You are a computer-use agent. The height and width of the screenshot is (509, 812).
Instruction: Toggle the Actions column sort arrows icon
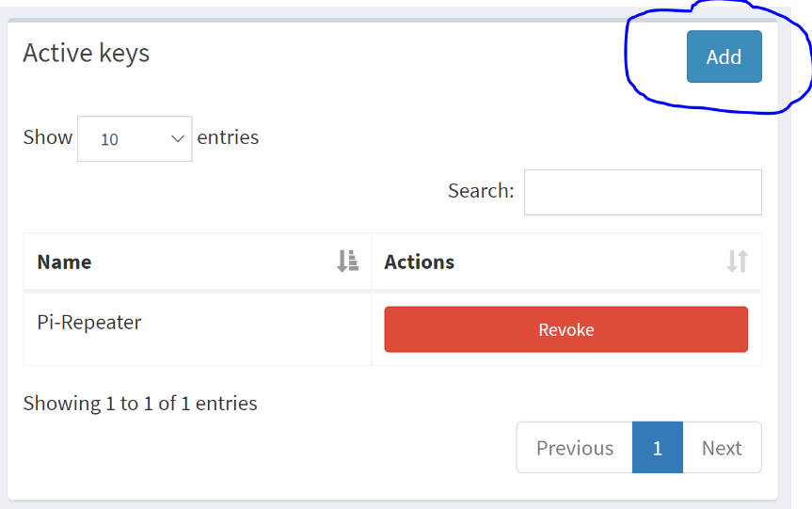(x=737, y=261)
